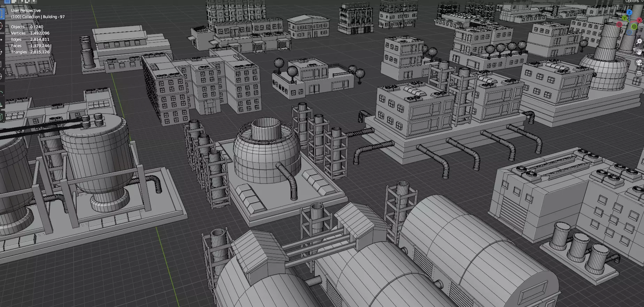
Task: Select the 3D Cursor tool
Action: [x=2, y=26]
